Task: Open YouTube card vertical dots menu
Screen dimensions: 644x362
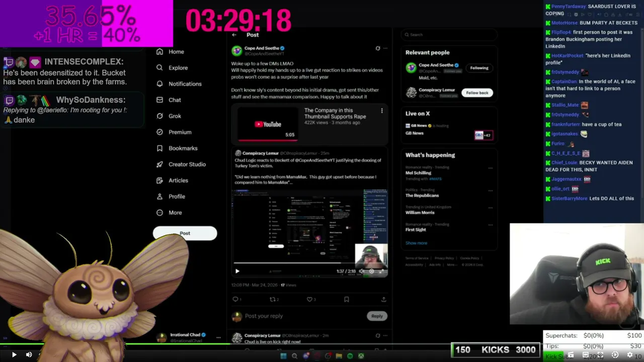Action: [382, 111]
